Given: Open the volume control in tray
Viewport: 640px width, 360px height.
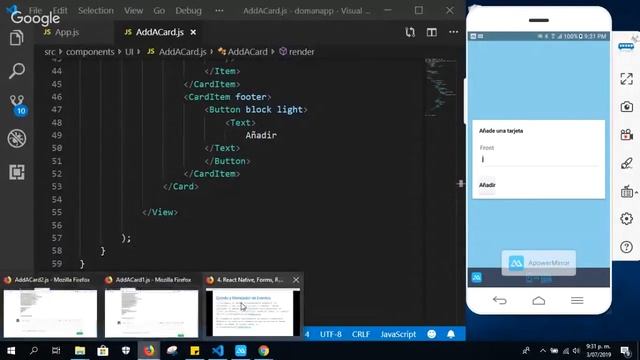Looking at the screenshot, I should 576,351.
